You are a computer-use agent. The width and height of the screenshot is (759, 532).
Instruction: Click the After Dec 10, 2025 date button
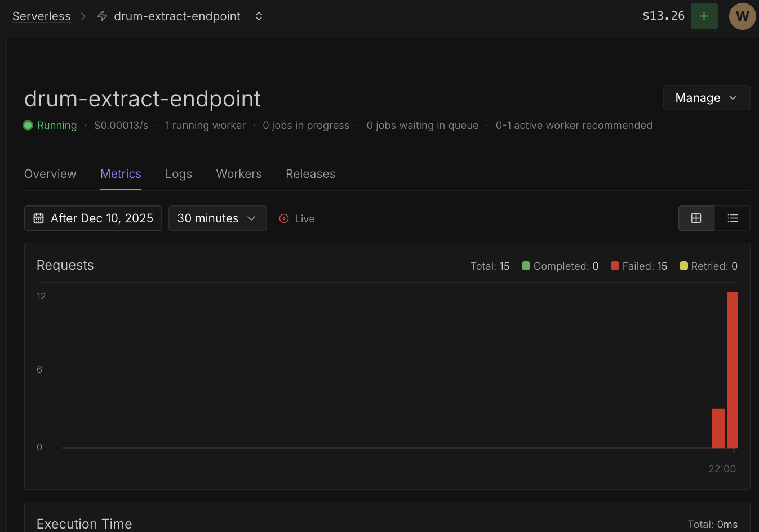coord(93,218)
